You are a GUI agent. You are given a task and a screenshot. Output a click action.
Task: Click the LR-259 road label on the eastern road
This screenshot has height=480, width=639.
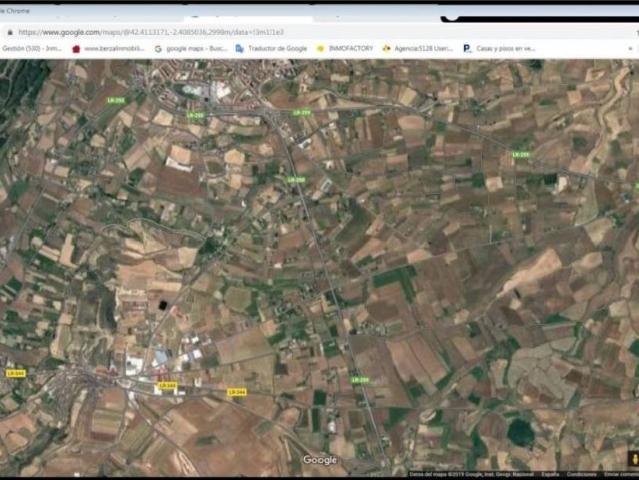(x=520, y=154)
